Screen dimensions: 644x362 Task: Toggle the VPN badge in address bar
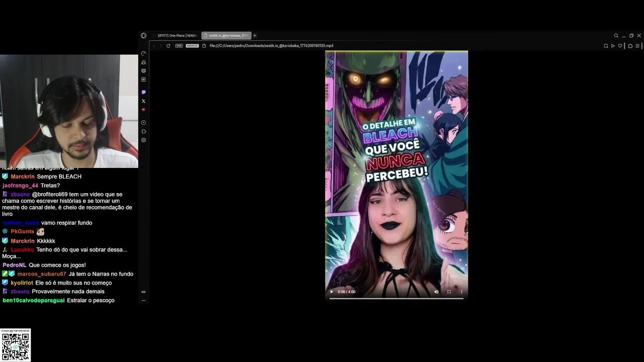pos(179,46)
